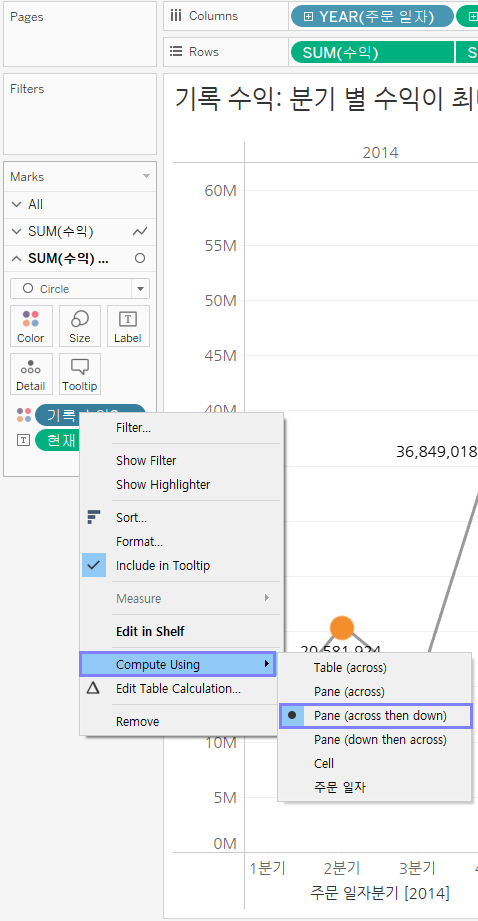The width and height of the screenshot is (478, 921).
Task: Click the Rows shelf icon
Action: pos(176,52)
